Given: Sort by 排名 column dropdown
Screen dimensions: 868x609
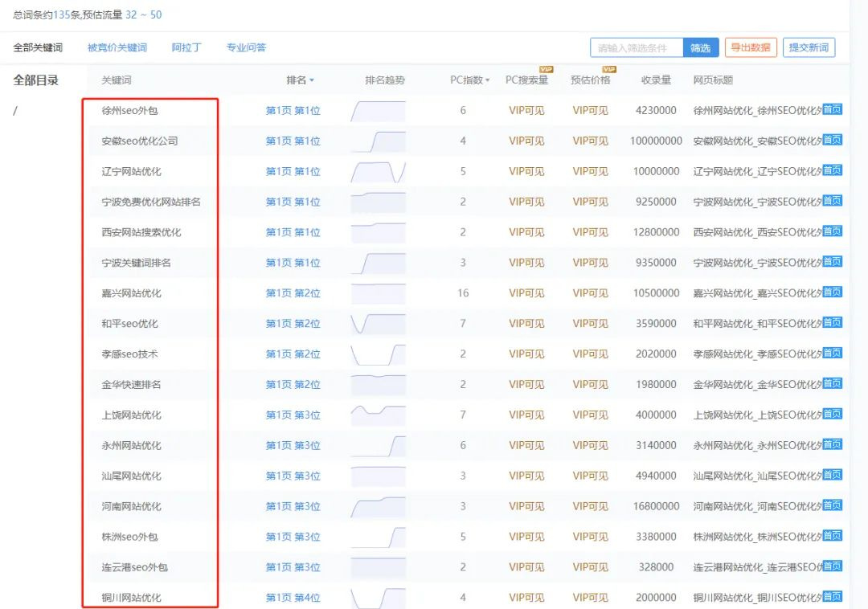Looking at the screenshot, I should (x=300, y=80).
